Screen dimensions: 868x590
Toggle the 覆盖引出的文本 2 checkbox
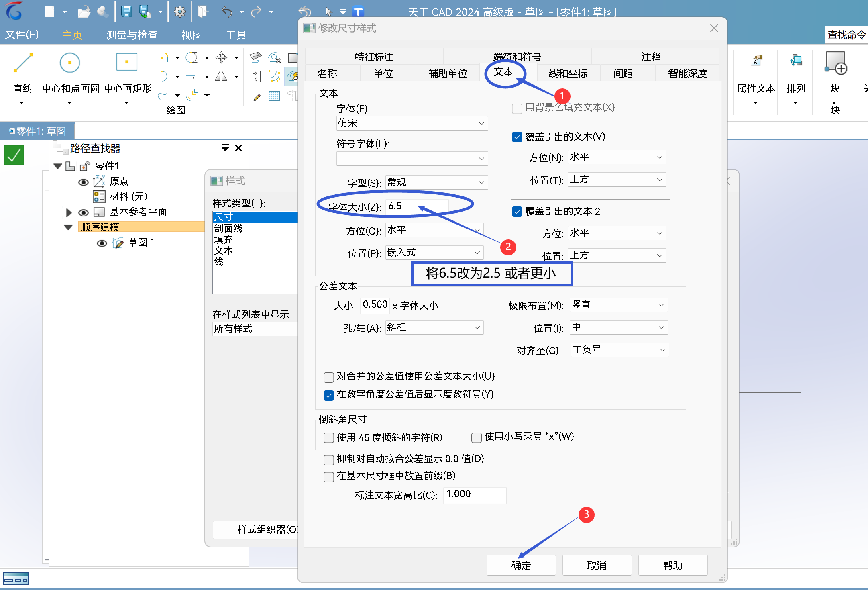click(517, 212)
